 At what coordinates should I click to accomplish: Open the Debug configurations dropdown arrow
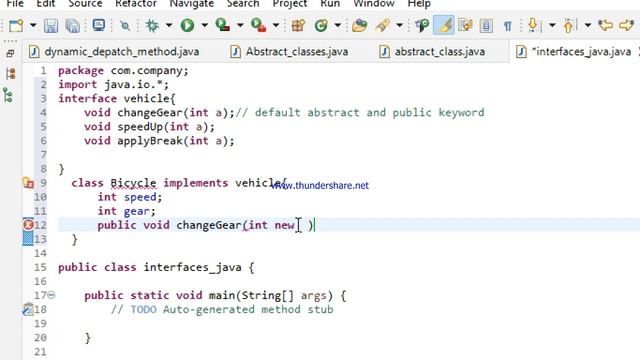coord(169,26)
